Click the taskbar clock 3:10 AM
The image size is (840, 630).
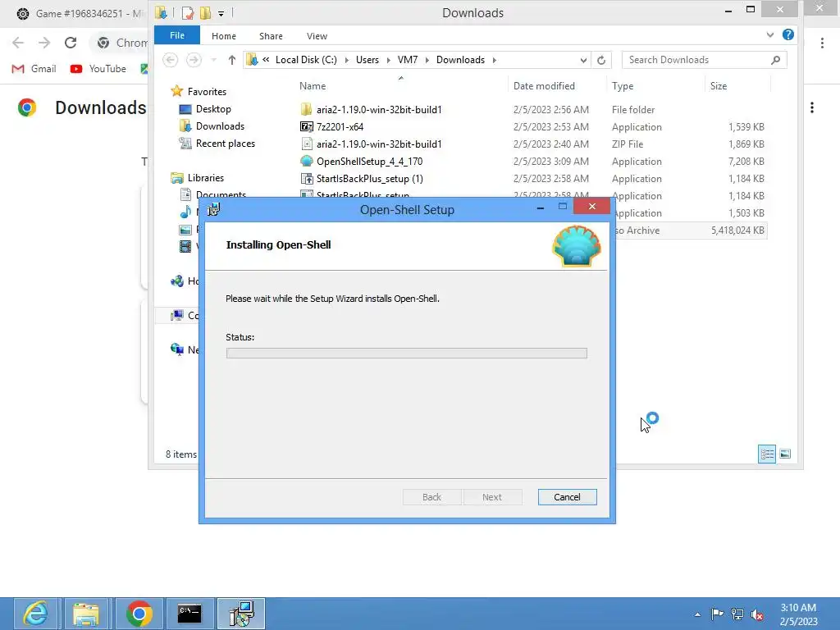pos(797,608)
